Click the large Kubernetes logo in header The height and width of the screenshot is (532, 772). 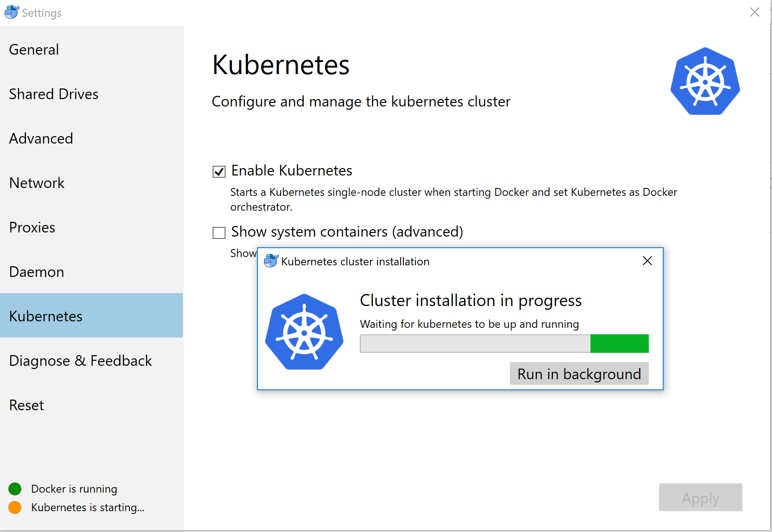705,81
